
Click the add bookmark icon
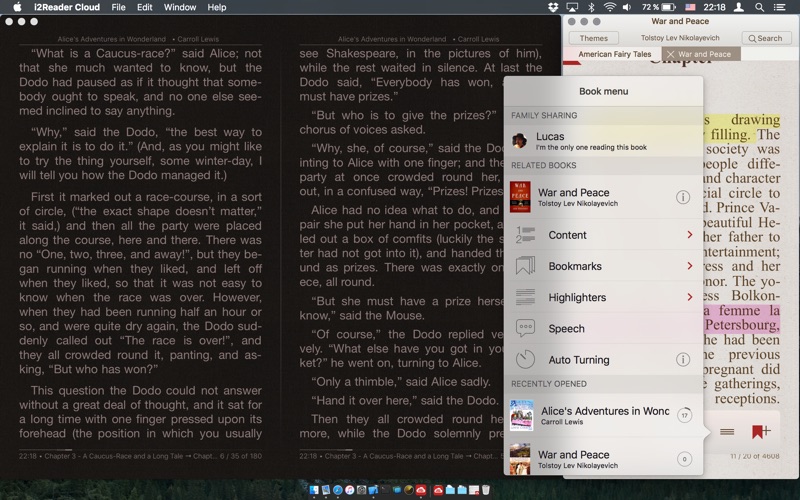click(760, 432)
